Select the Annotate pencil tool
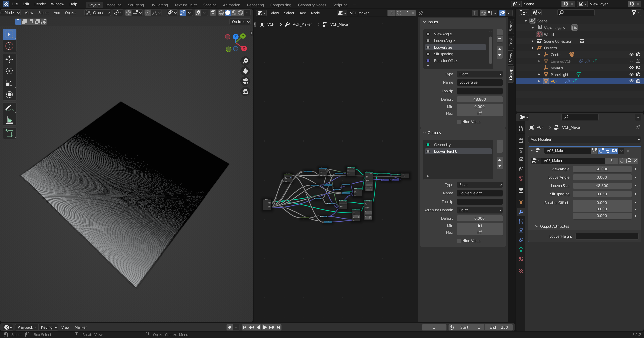 pyautogui.click(x=9, y=108)
